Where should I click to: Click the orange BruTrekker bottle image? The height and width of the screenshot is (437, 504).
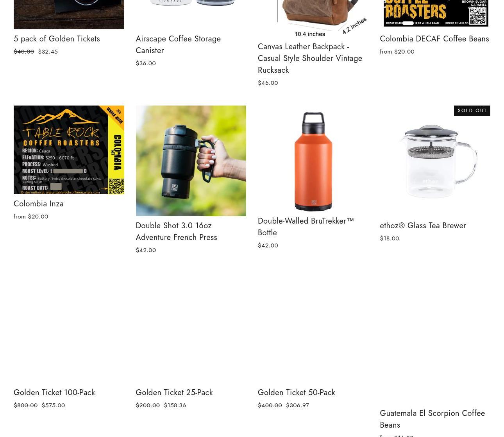[313, 158]
